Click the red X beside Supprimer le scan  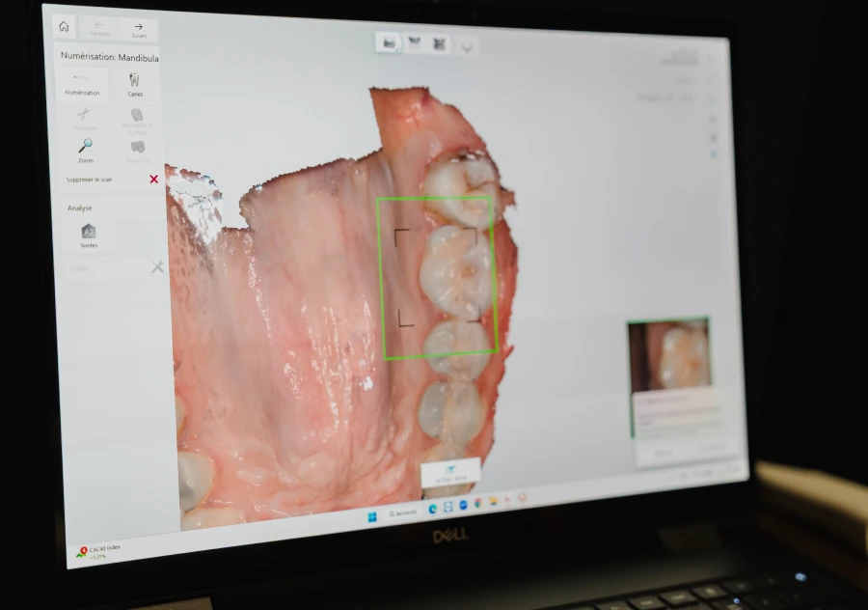(153, 180)
